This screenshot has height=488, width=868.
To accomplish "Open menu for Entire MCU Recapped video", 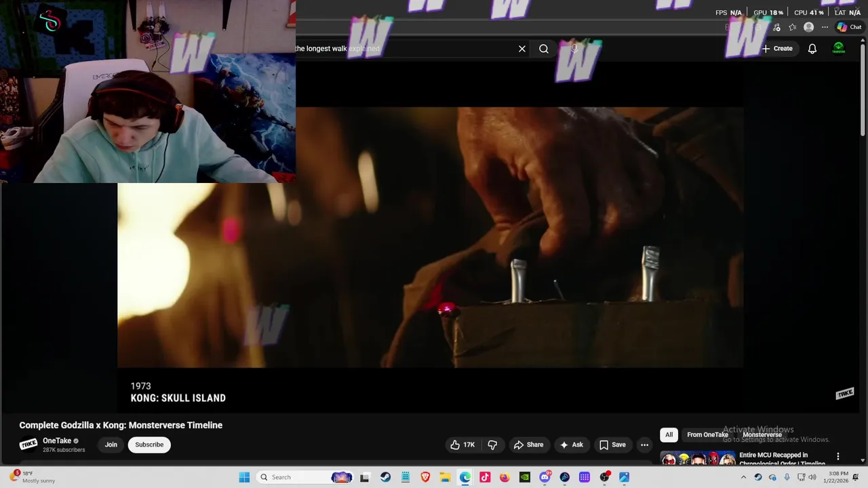I will [838, 457].
